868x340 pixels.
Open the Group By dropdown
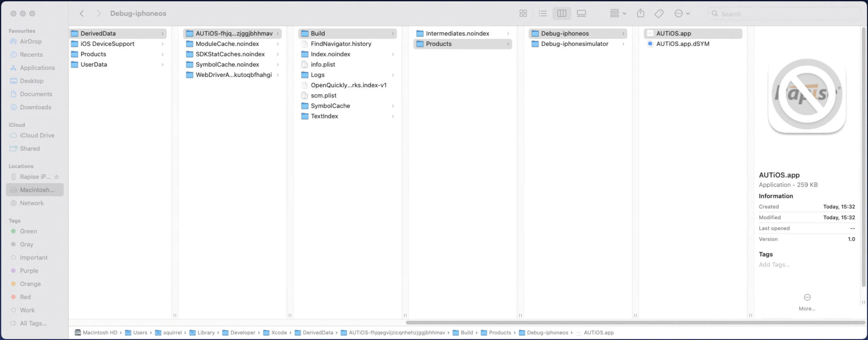point(618,14)
